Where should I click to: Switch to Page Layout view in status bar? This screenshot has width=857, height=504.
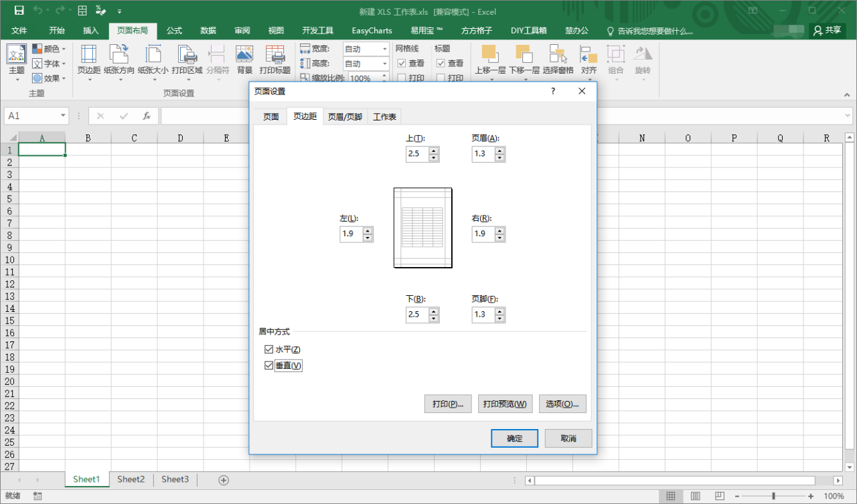[696, 496]
